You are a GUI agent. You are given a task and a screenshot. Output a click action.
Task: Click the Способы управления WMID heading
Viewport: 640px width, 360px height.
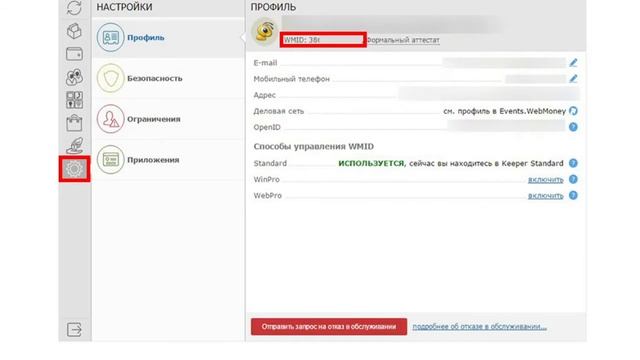coord(313,146)
